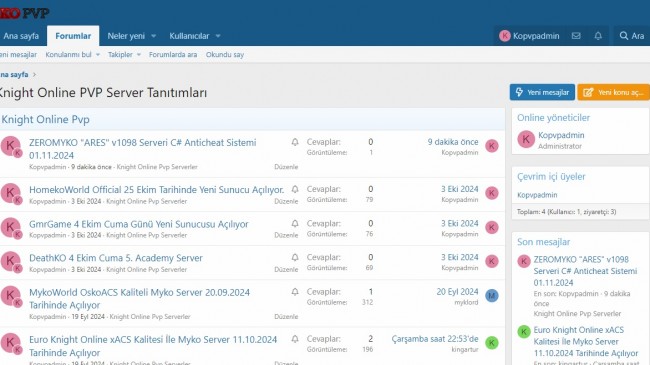Image resolution: width=650 pixels, height=365 pixels.
Task: Click "20 Eyl 2024" last post date
Action: [x=457, y=292]
